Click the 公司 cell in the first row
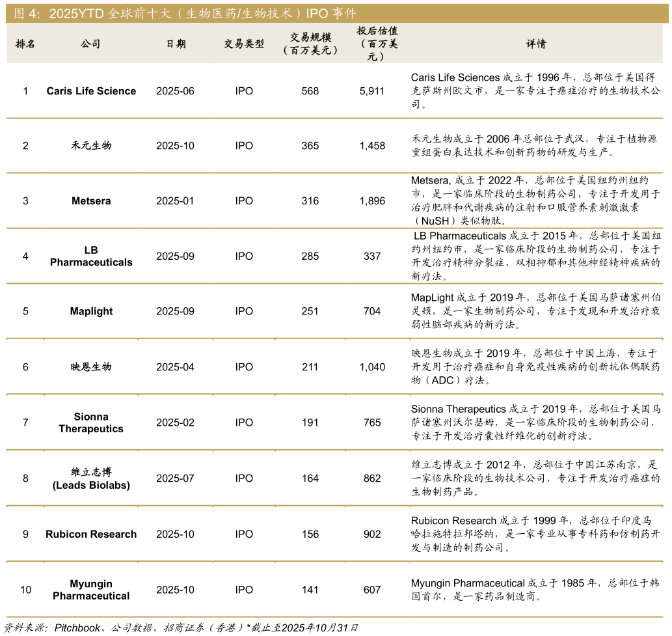The height and width of the screenshot is (636, 672). (90, 90)
